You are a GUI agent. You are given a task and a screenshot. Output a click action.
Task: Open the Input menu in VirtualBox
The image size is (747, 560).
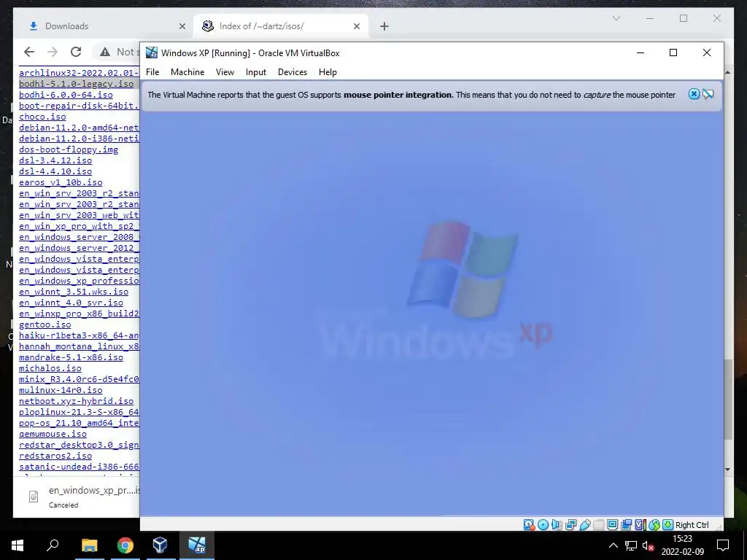tap(256, 72)
